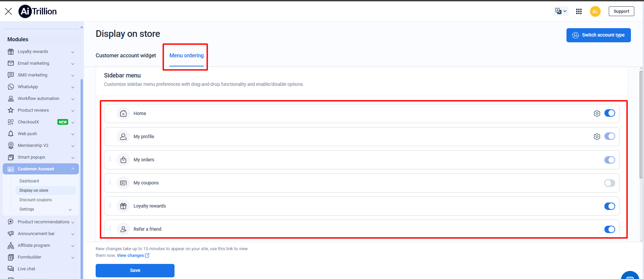The width and height of the screenshot is (644, 279).
Task: Click the Membership V2 badge icon
Action: click(x=11, y=146)
